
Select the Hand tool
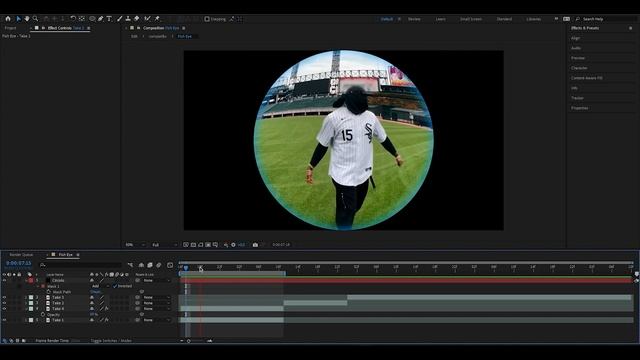(x=27, y=19)
